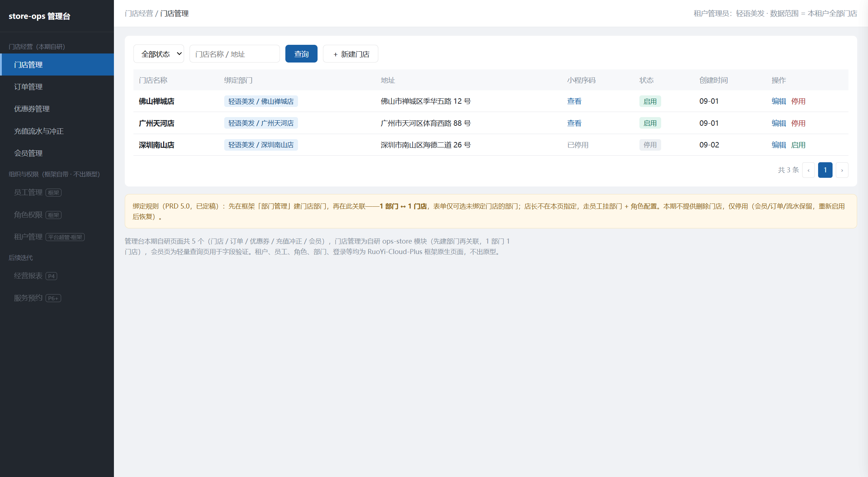
Task: Re-enable the 深圳南山店 store
Action: (x=798, y=145)
